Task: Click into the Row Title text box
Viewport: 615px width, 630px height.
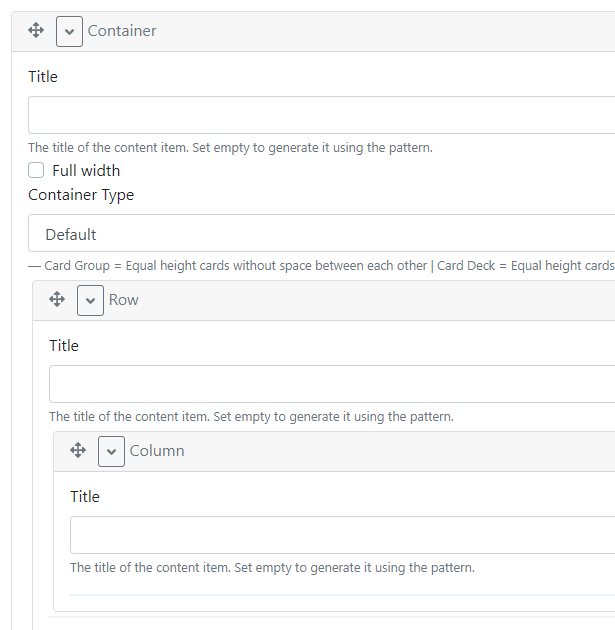Action: [x=331, y=384]
